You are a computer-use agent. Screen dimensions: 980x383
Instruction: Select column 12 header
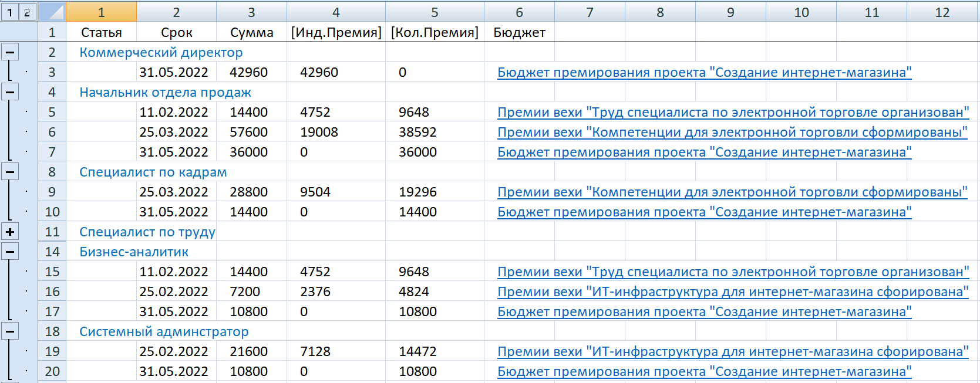pyautogui.click(x=942, y=12)
